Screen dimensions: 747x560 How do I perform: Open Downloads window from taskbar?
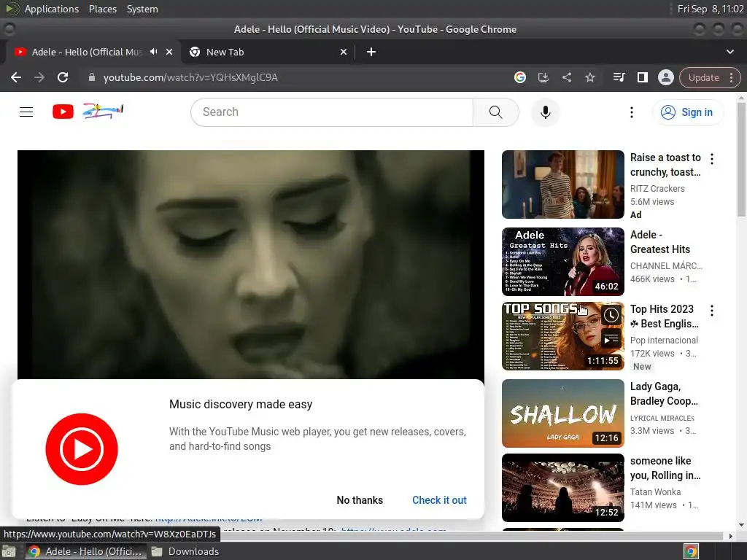tap(185, 551)
